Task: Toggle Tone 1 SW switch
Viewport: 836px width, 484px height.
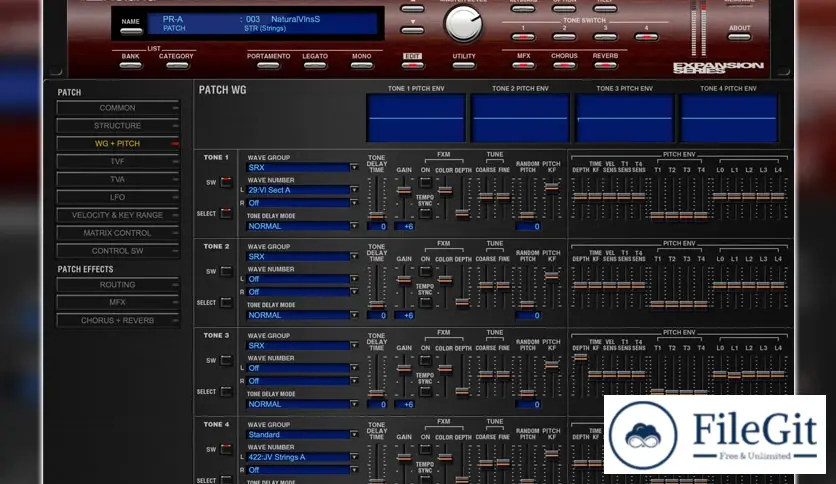Action: click(227, 182)
